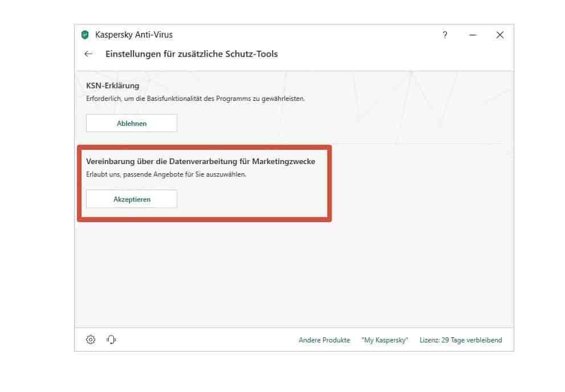The height and width of the screenshot is (392, 565).
Task: Open the support headset icon
Action: 111,340
